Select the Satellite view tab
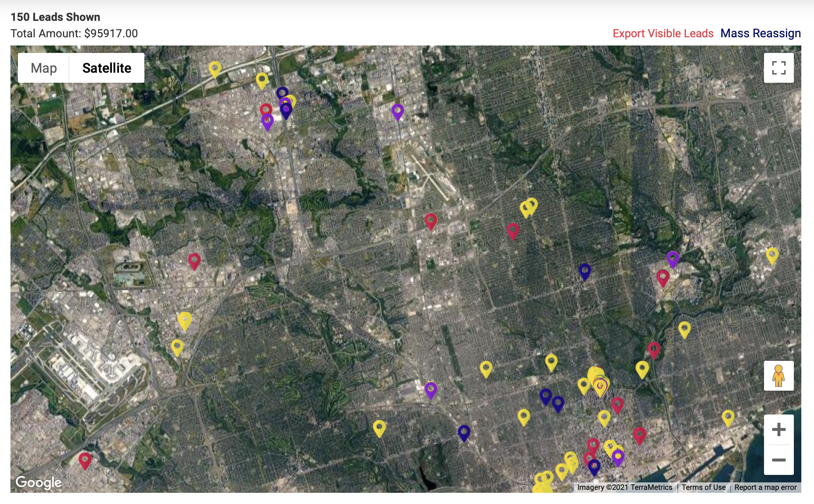The image size is (814, 504). point(107,68)
